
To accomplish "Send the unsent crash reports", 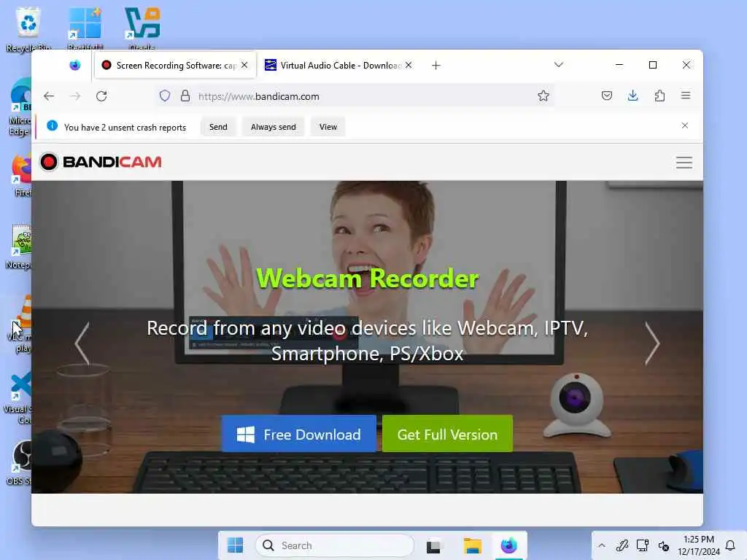I will (218, 127).
